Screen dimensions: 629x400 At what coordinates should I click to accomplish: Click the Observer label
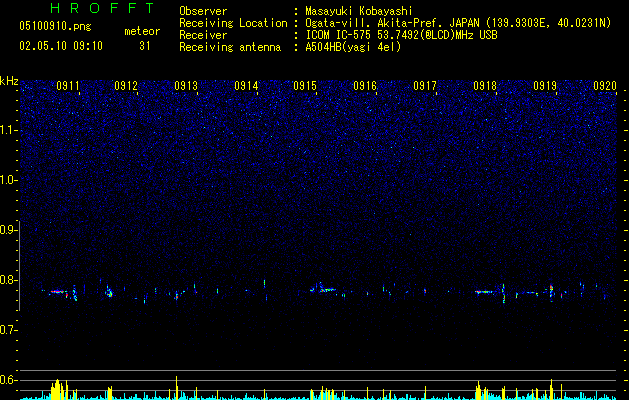click(203, 11)
